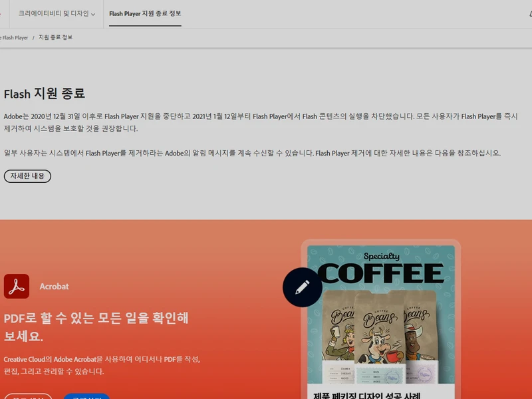Select the paragraph starting Adobe는 2020년 12월 31일
Screen dimensions: 532x399
pyautogui.click(x=261, y=122)
